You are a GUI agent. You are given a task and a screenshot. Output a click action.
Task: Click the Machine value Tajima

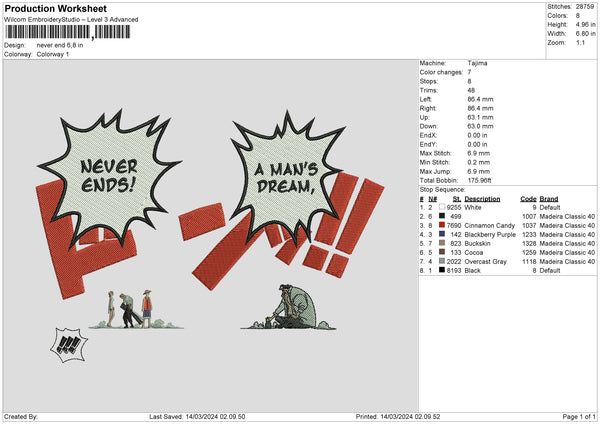click(477, 63)
